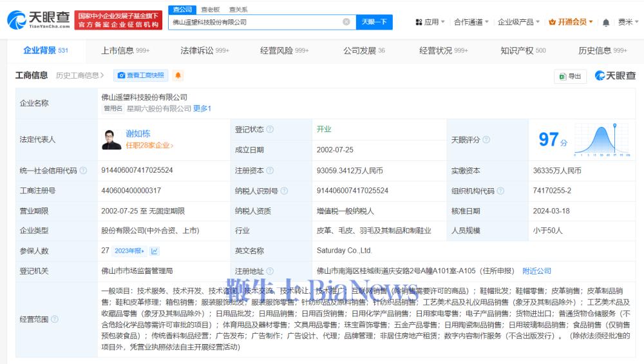This screenshot has height=364, width=644.
Task: Click the 增值税一般纳税人 taxpayer qualification value
Action: [x=345, y=211]
